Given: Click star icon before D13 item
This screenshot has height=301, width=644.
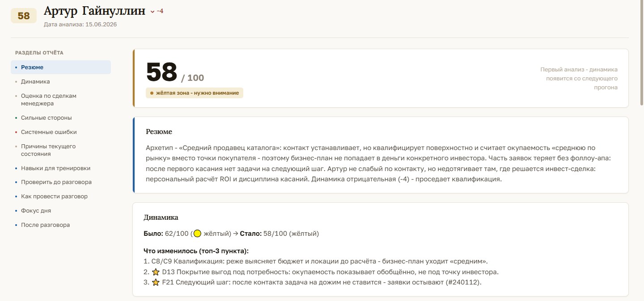Looking at the screenshot, I should (x=156, y=272).
